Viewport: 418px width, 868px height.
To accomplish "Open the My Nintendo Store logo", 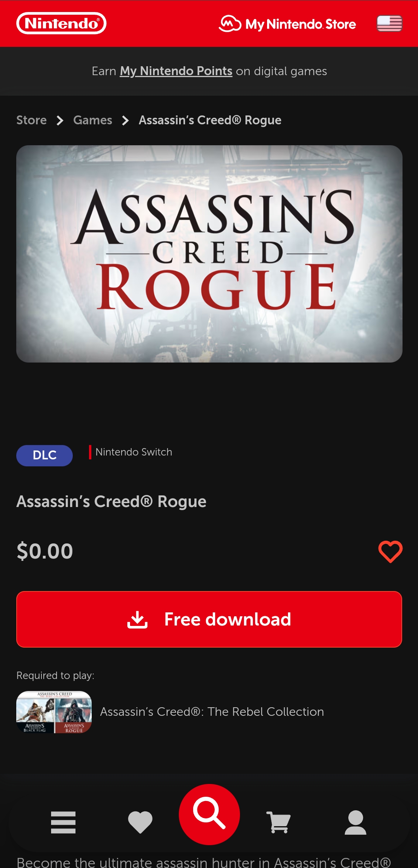I will click(x=287, y=24).
